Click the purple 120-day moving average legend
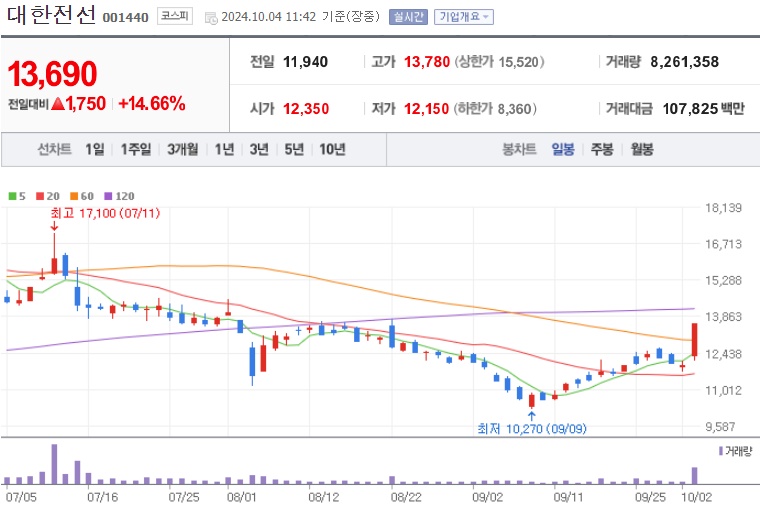This screenshot has width=760, height=510. pyautogui.click(x=119, y=196)
